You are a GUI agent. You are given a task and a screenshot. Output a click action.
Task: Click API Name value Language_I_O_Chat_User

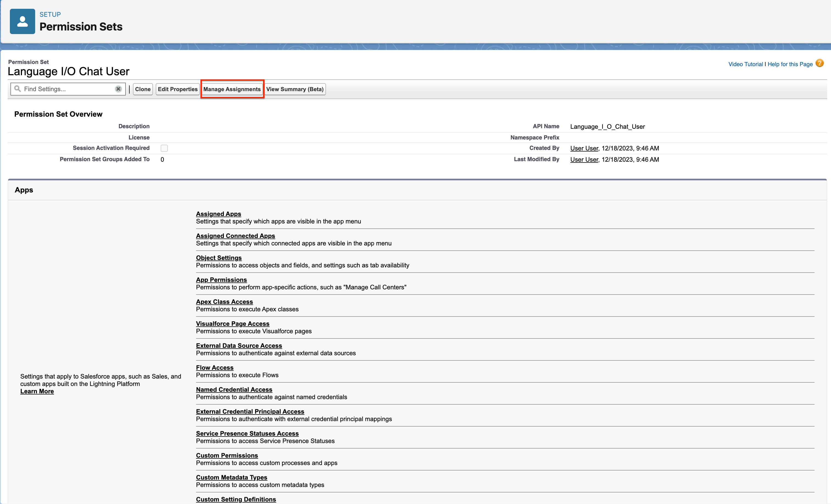(x=607, y=127)
